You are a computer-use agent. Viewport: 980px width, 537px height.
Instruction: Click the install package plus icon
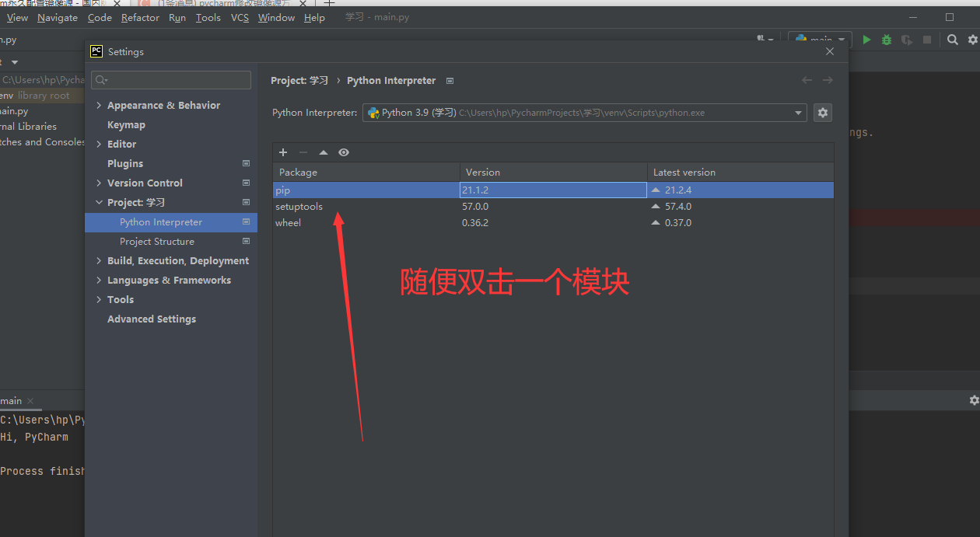pos(283,152)
